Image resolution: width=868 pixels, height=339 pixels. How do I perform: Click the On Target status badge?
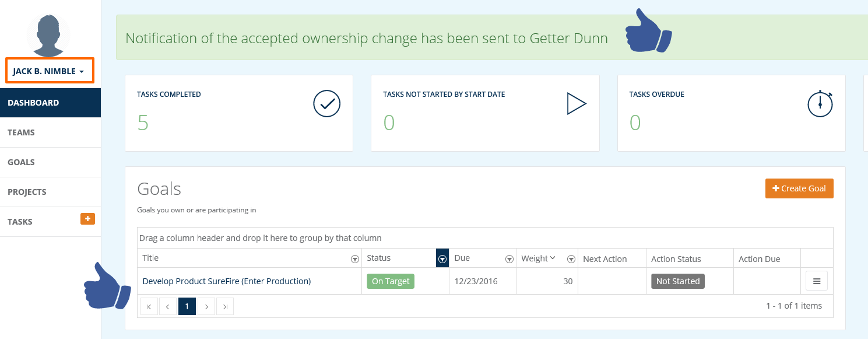391,281
